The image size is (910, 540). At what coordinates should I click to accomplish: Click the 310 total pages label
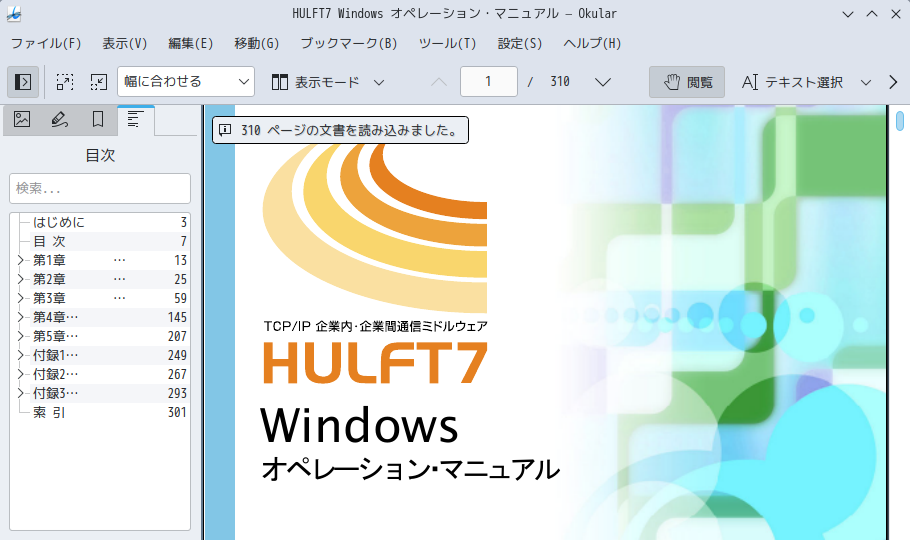tap(560, 81)
